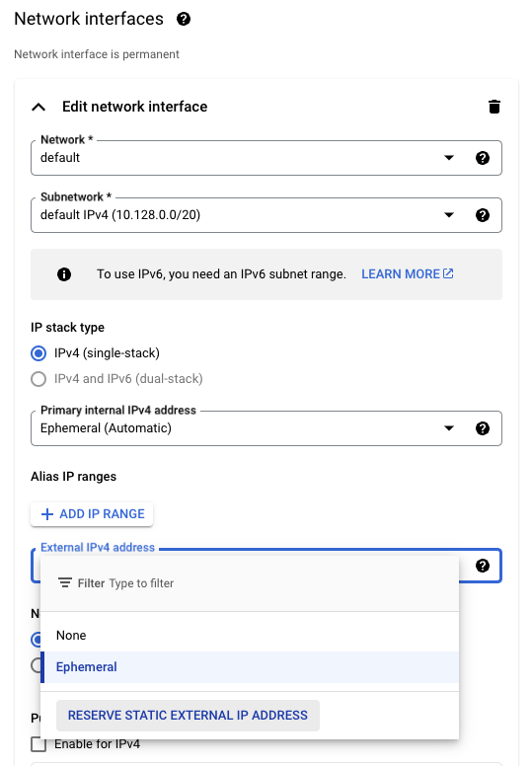Open the Network dropdown set to default
Viewport: 532px width, 766px height.
click(x=266, y=158)
